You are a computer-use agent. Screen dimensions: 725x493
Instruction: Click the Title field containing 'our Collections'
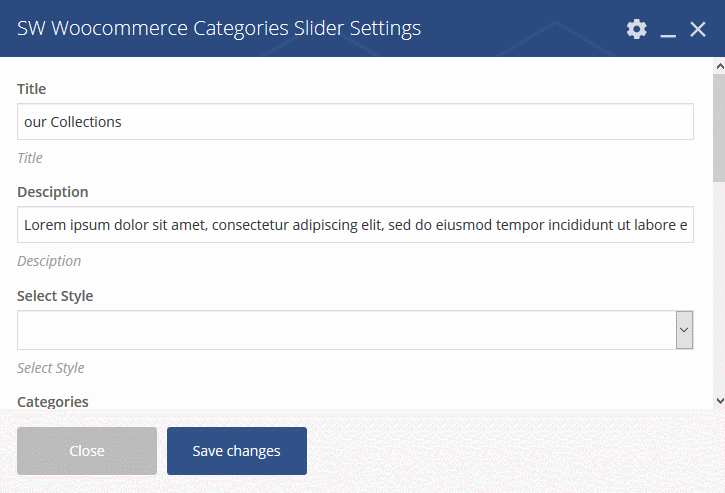tap(355, 122)
